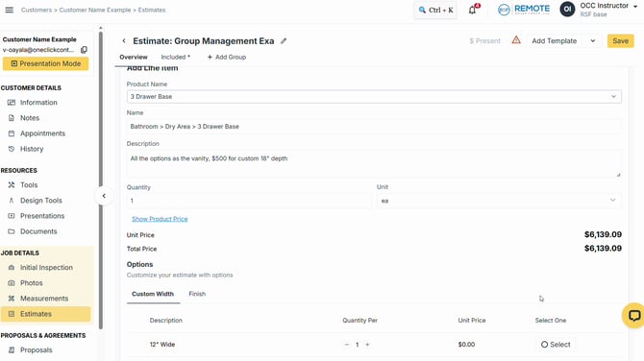Expand the OCC Instructor account dropdown
The width and height of the screenshot is (644, 361).
(x=635, y=7)
